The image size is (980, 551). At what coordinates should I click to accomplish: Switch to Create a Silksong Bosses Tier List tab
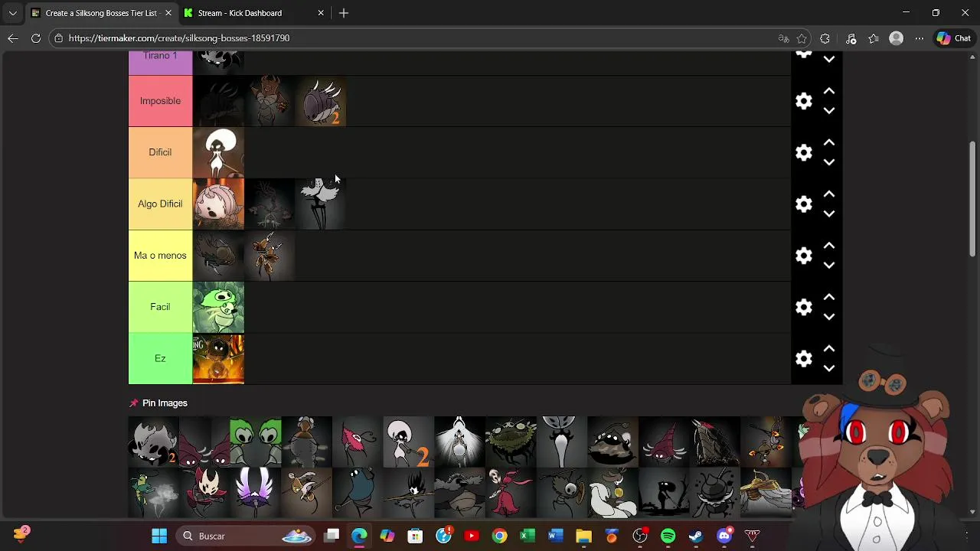[100, 13]
